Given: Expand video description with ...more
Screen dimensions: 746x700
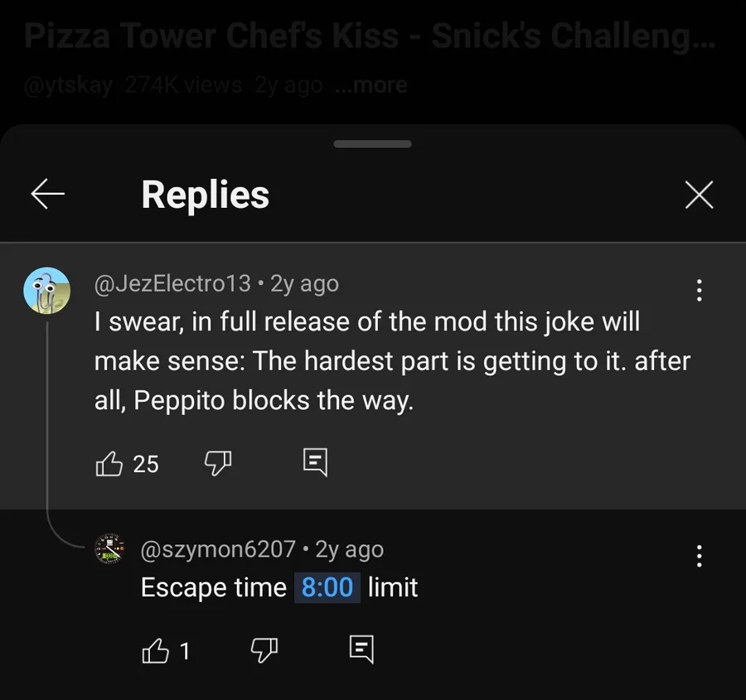Looking at the screenshot, I should point(371,84).
